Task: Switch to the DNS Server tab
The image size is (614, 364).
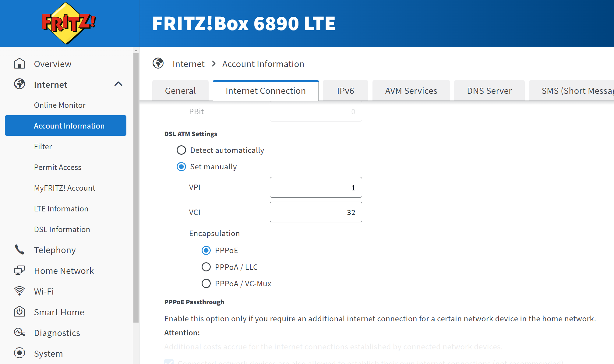Action: tap(489, 91)
